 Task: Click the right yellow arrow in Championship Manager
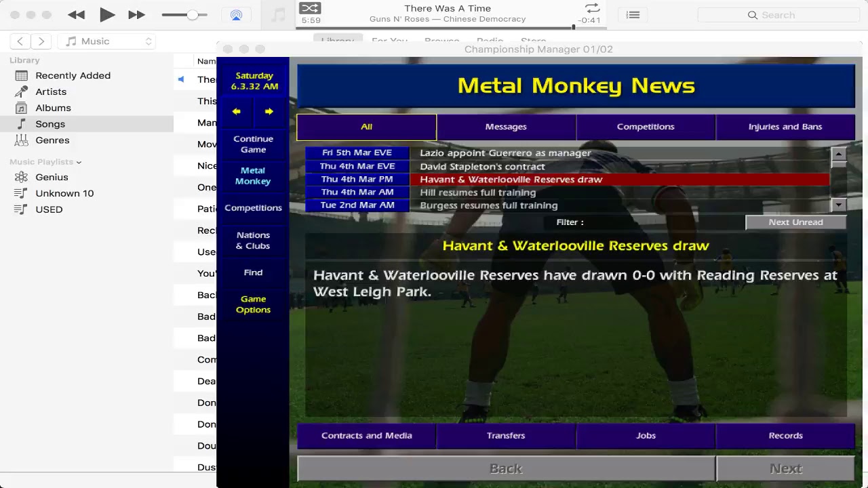click(x=269, y=112)
